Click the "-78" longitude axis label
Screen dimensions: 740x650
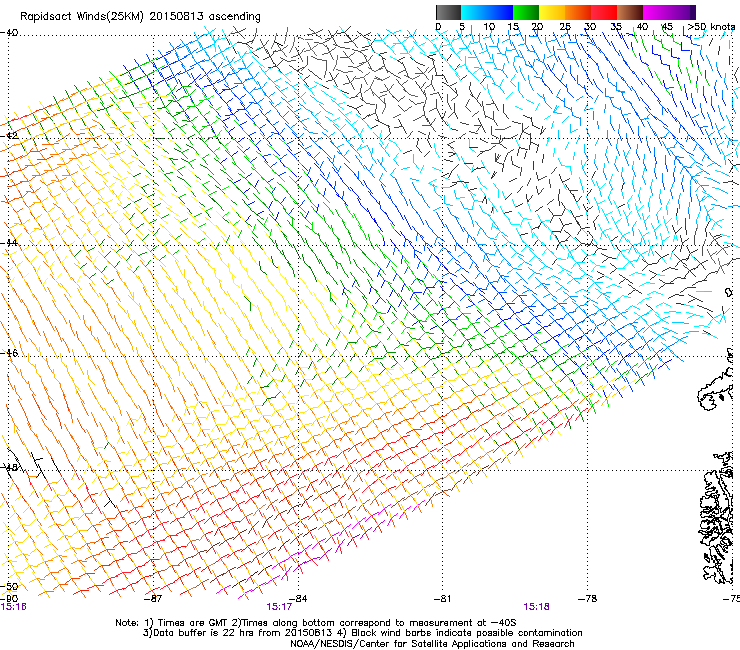(x=588, y=599)
